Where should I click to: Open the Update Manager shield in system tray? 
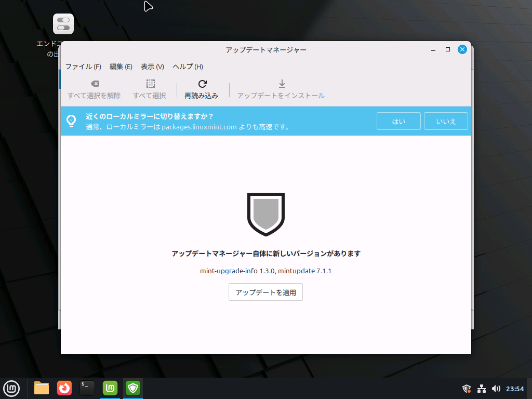pos(466,388)
